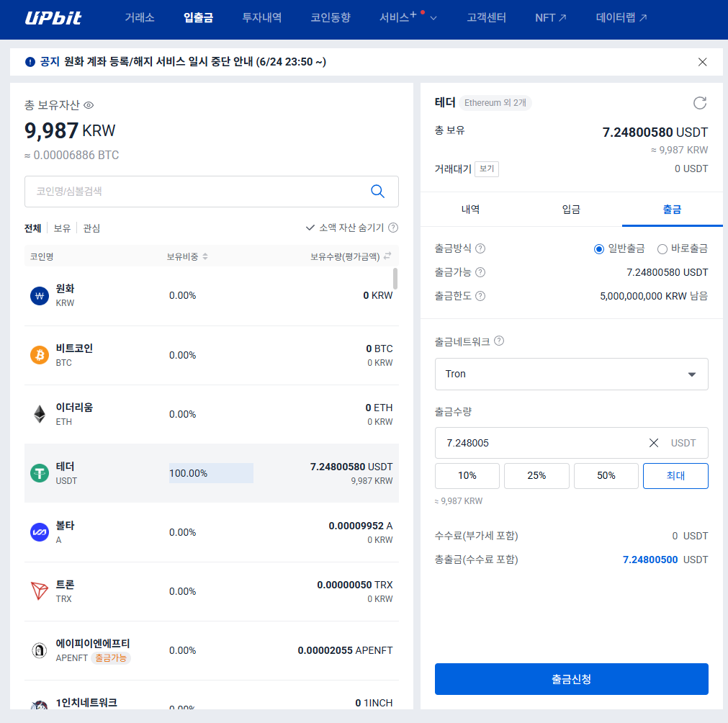This screenshot has width=728, height=723.
Task: Click the Ethereum coin icon
Action: 39,414
